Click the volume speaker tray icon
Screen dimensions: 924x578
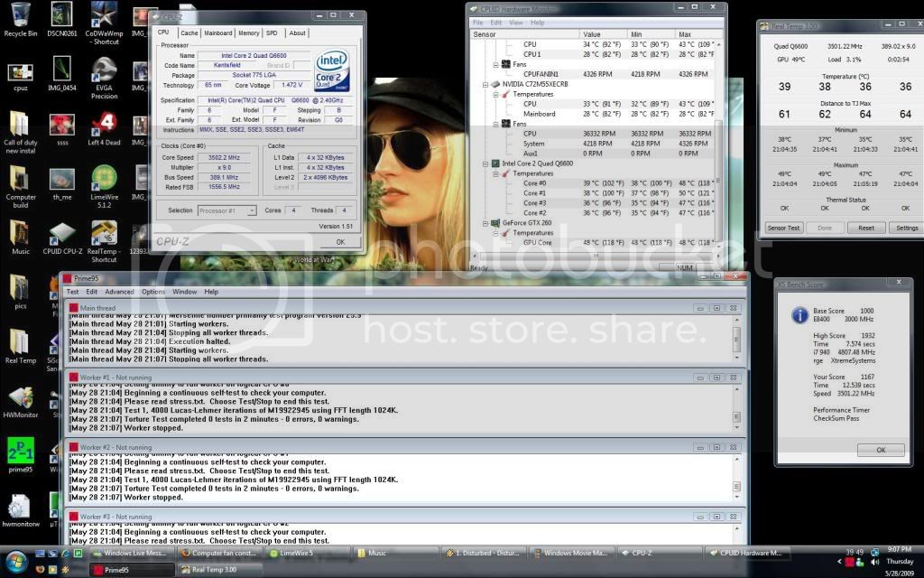coord(875,562)
